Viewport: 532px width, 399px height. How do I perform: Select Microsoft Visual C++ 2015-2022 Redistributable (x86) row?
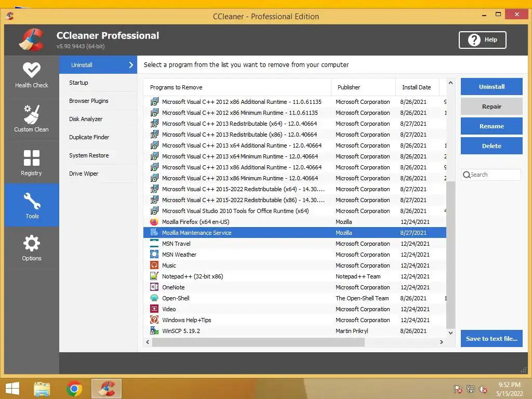coord(295,200)
